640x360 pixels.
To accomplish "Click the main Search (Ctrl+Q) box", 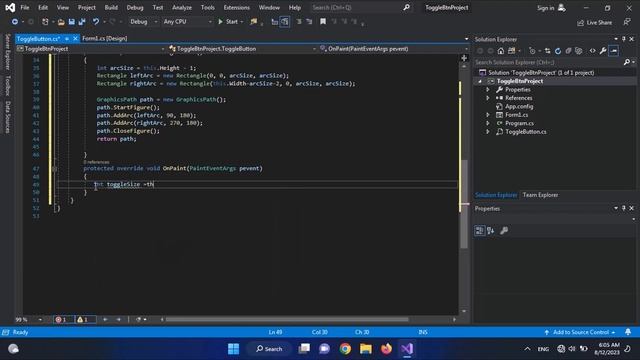I will click(x=360, y=7).
